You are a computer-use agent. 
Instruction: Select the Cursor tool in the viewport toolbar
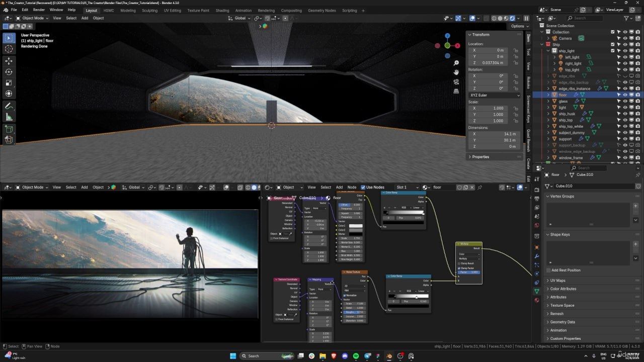coord(9,49)
